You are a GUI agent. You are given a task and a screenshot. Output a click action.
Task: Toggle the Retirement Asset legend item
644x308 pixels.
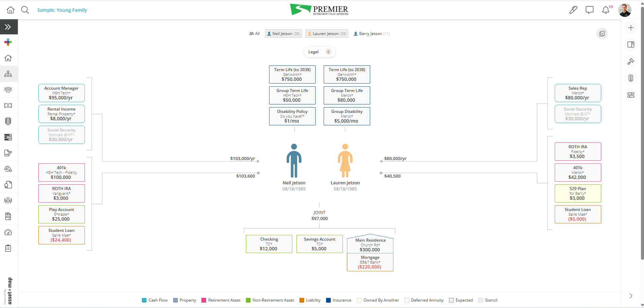click(221, 300)
